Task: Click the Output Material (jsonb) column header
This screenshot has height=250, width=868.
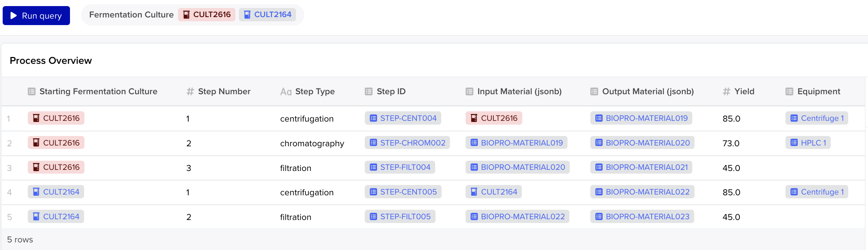Action: [648, 92]
